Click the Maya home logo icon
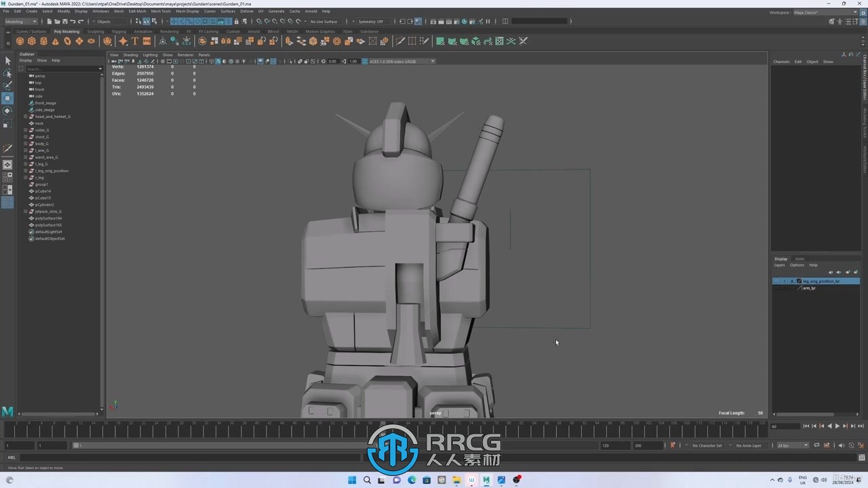The width and height of the screenshot is (868, 488). click(x=7, y=411)
